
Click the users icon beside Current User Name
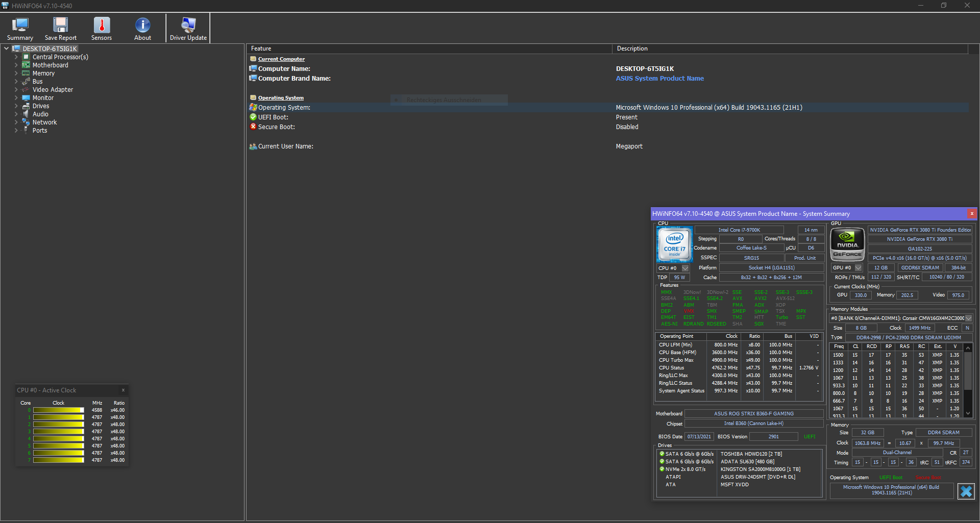(x=253, y=146)
